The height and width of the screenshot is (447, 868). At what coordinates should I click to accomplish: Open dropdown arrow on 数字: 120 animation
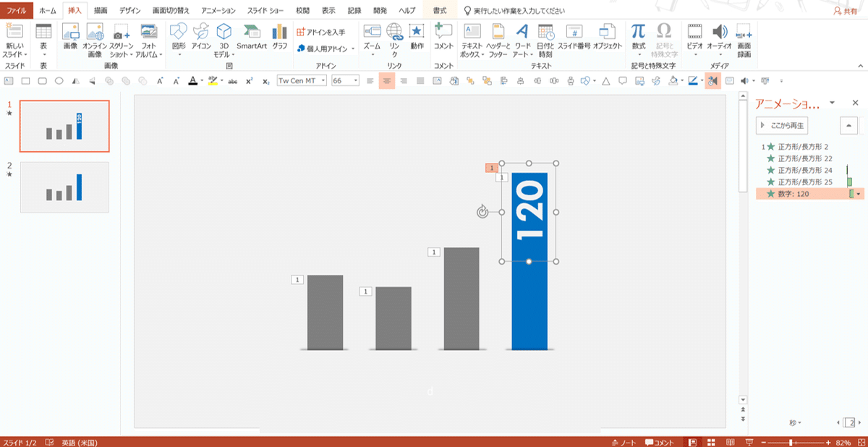coord(859,194)
